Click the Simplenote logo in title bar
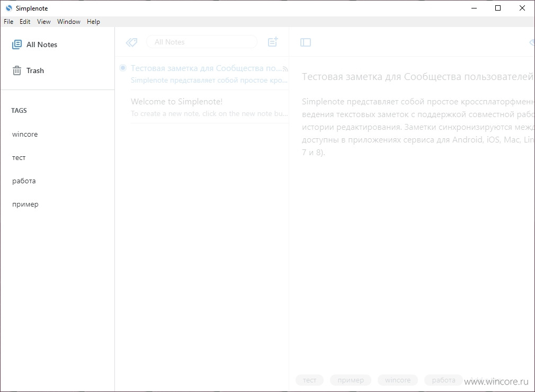 (x=9, y=8)
